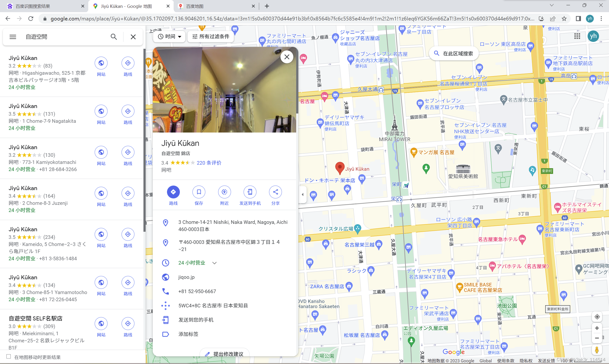
Task: Click the Send to phone (发送到手机) icon
Action: pos(250,192)
